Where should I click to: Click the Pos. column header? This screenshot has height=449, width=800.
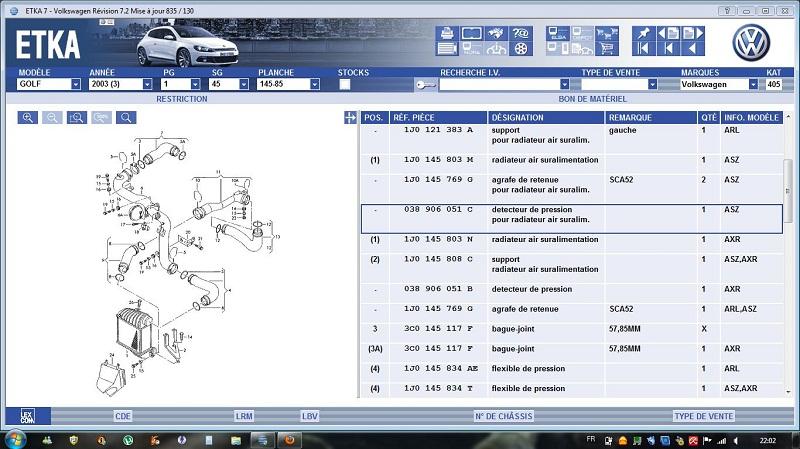point(374,118)
